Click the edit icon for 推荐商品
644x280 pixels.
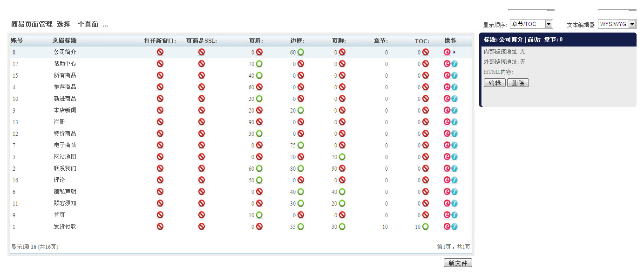click(447, 87)
